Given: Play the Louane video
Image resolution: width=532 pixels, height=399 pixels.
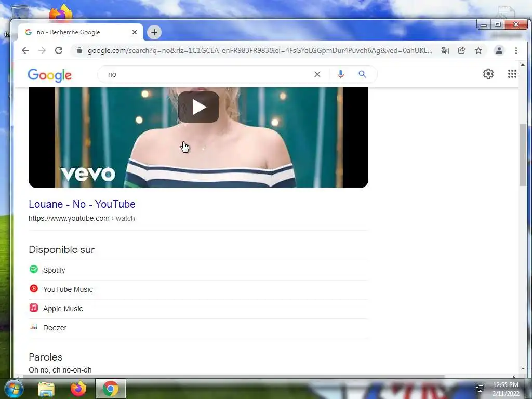Looking at the screenshot, I should (198, 107).
